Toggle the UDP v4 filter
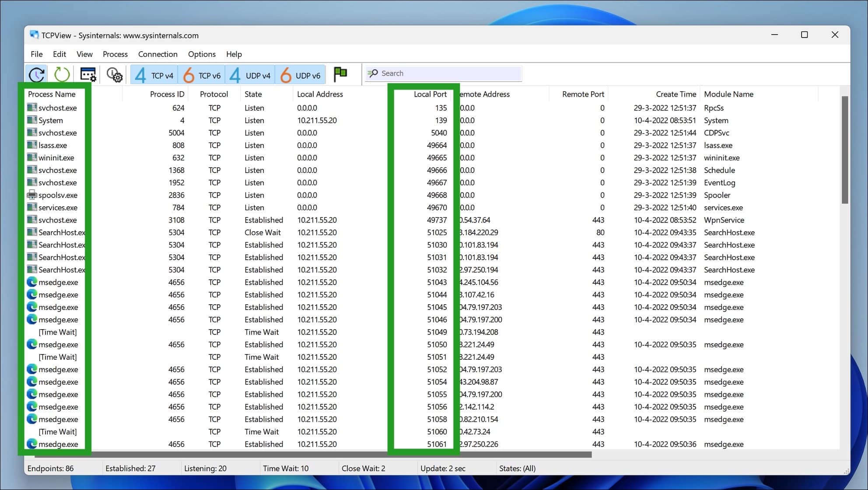This screenshot has height=490, width=868. click(250, 75)
